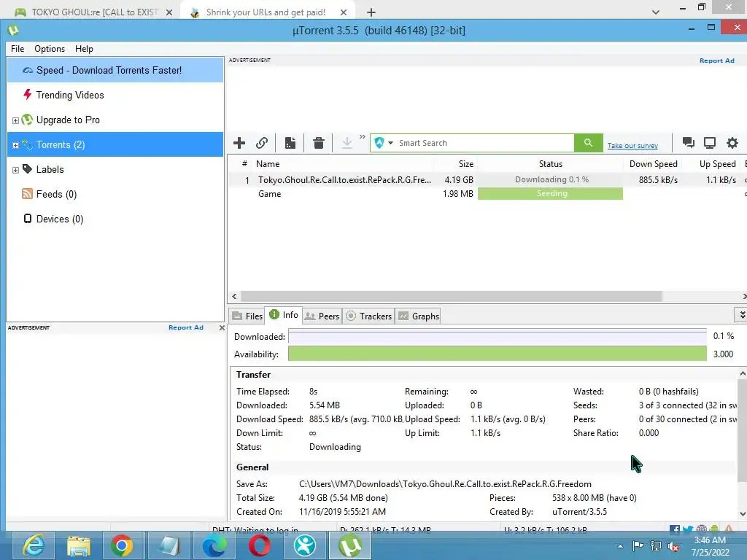
Task: Expand the Torrents (2) tree node
Action: point(15,145)
